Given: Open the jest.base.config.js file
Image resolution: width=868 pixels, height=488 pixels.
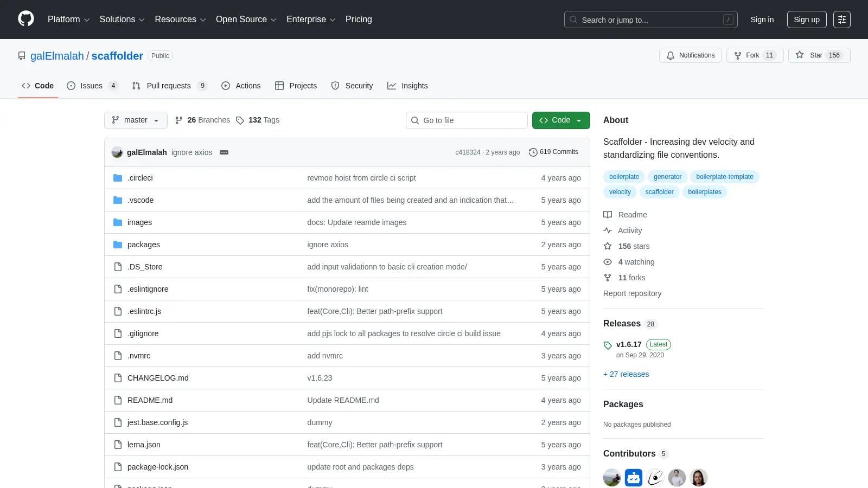Looking at the screenshot, I should coord(157,422).
